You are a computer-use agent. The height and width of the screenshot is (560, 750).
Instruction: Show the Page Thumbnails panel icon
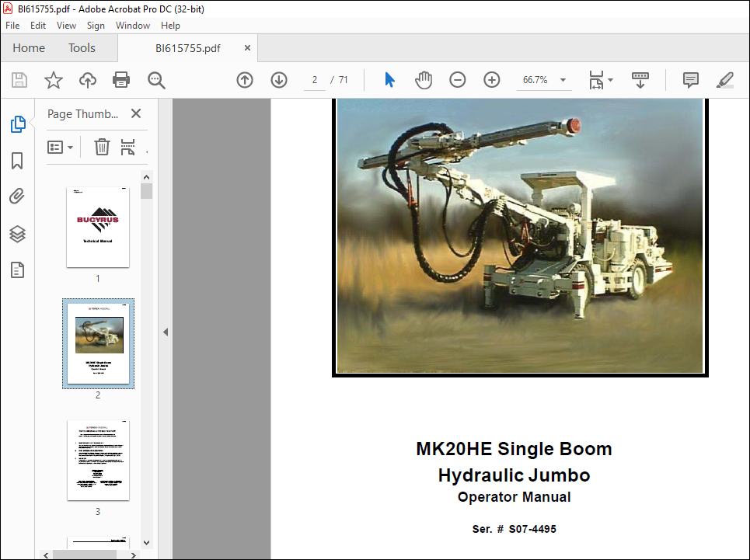click(18, 124)
